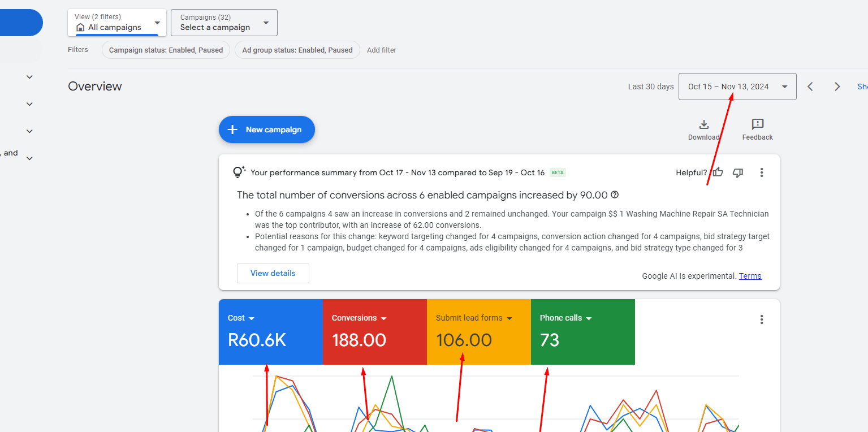Open the All campaigns view dropdown
This screenshot has height=432, width=868.
(x=117, y=23)
